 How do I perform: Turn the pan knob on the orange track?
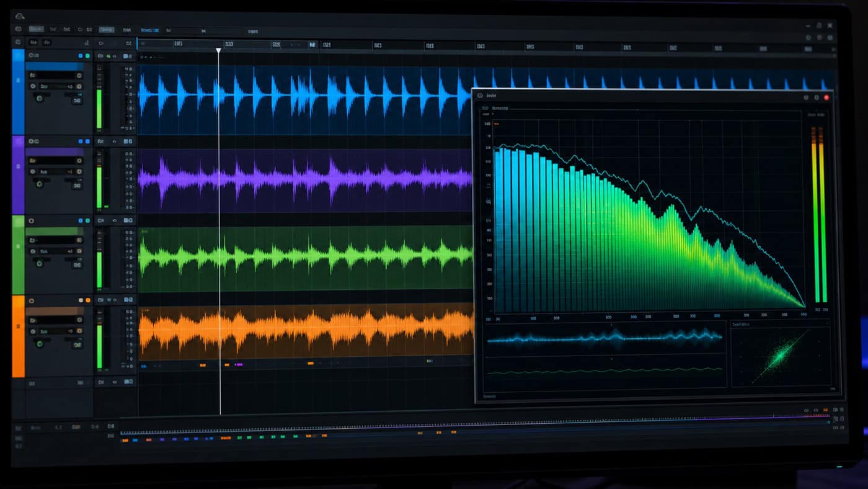(40, 343)
